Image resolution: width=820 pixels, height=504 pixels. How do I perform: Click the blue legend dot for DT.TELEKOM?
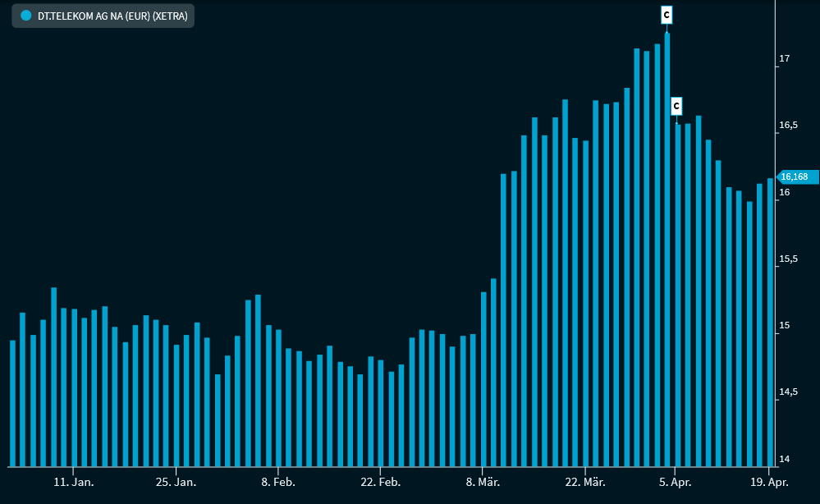coord(25,16)
